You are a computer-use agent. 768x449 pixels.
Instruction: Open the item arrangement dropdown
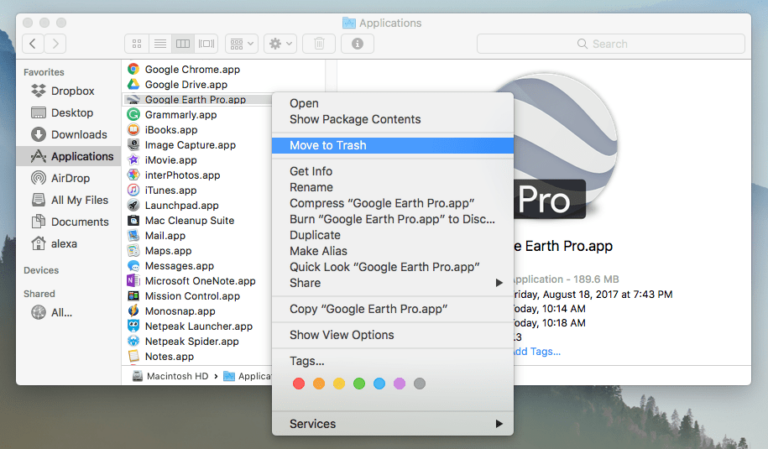point(242,44)
